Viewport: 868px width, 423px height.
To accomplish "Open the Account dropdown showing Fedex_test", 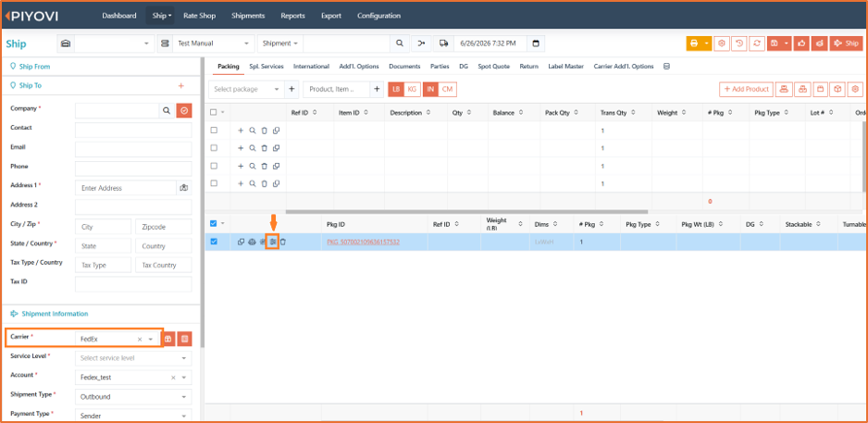I will (x=133, y=377).
